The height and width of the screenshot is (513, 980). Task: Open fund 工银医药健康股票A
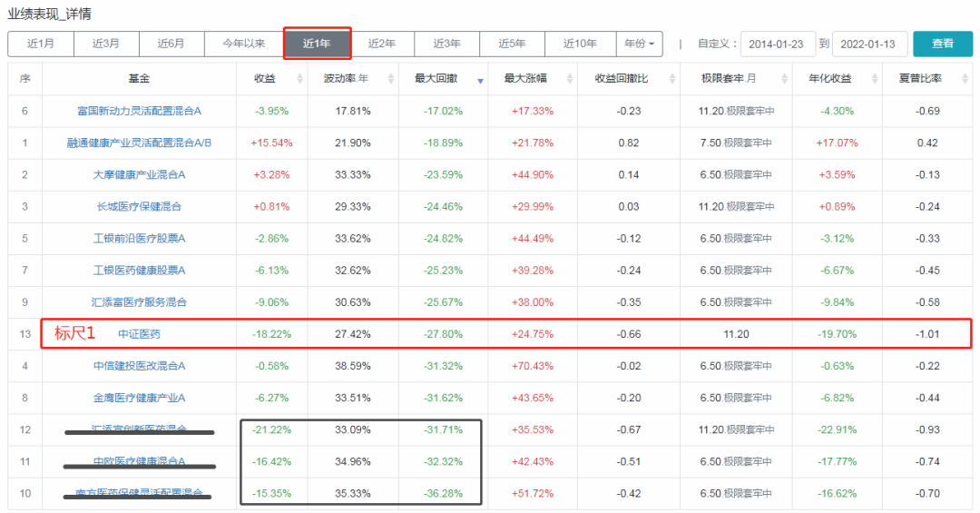tap(140, 271)
